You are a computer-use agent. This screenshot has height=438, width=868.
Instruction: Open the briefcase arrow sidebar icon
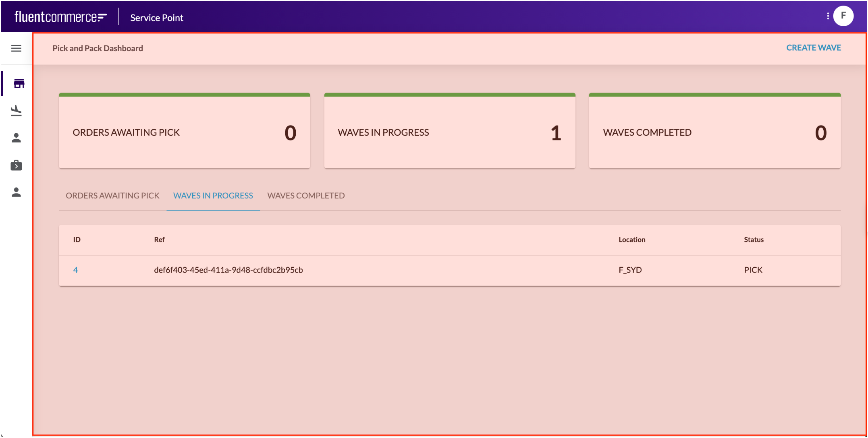[x=16, y=165]
